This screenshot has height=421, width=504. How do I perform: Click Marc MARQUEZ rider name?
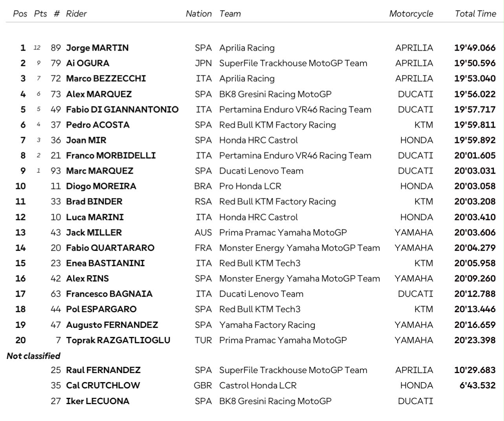tap(100, 171)
